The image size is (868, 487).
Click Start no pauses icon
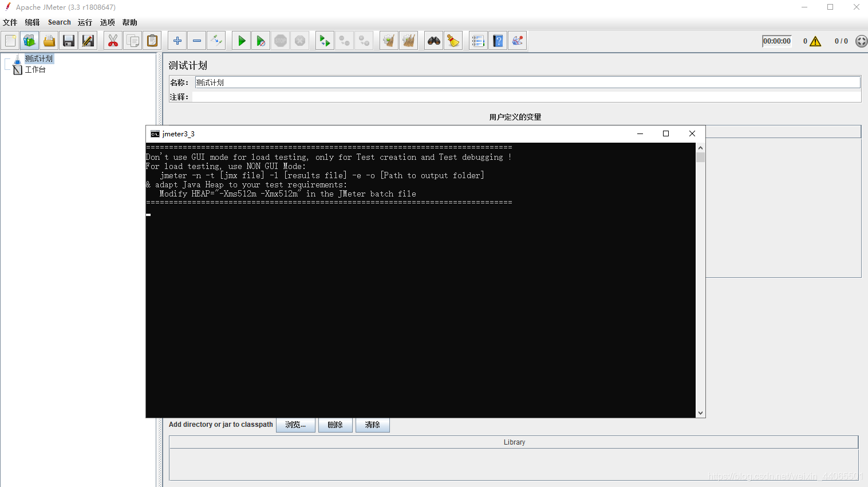click(x=261, y=41)
